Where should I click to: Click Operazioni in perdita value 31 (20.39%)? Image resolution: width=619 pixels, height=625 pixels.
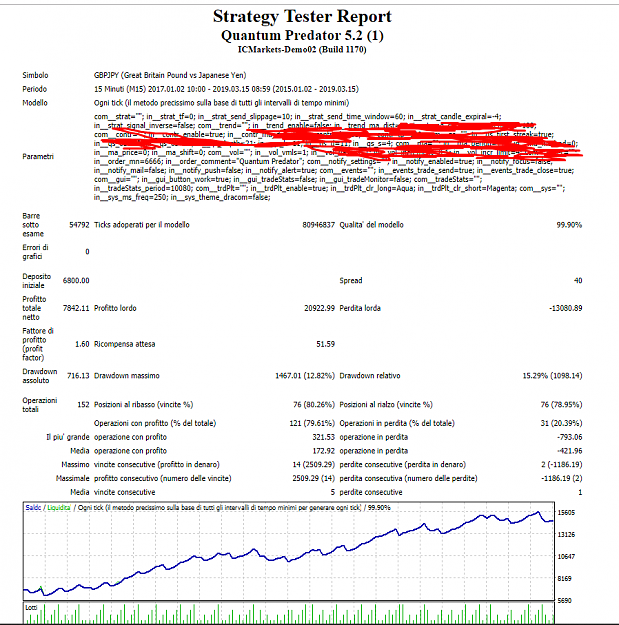point(561,423)
